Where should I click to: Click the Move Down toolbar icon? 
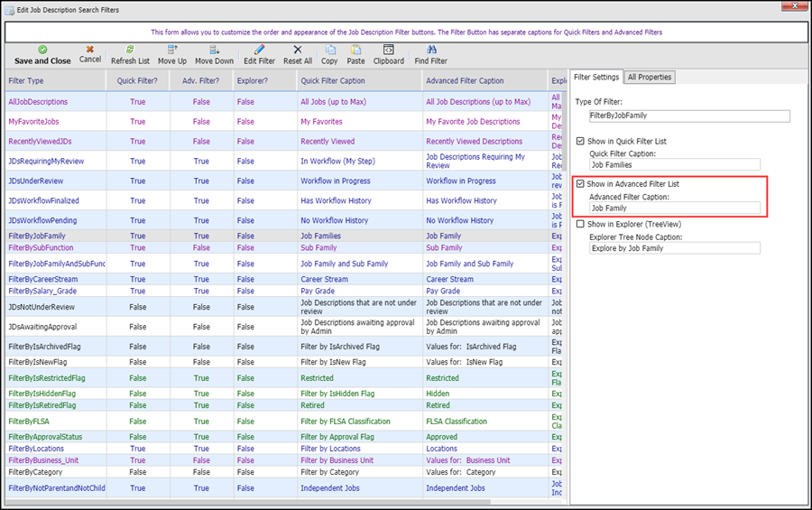pyautogui.click(x=214, y=50)
